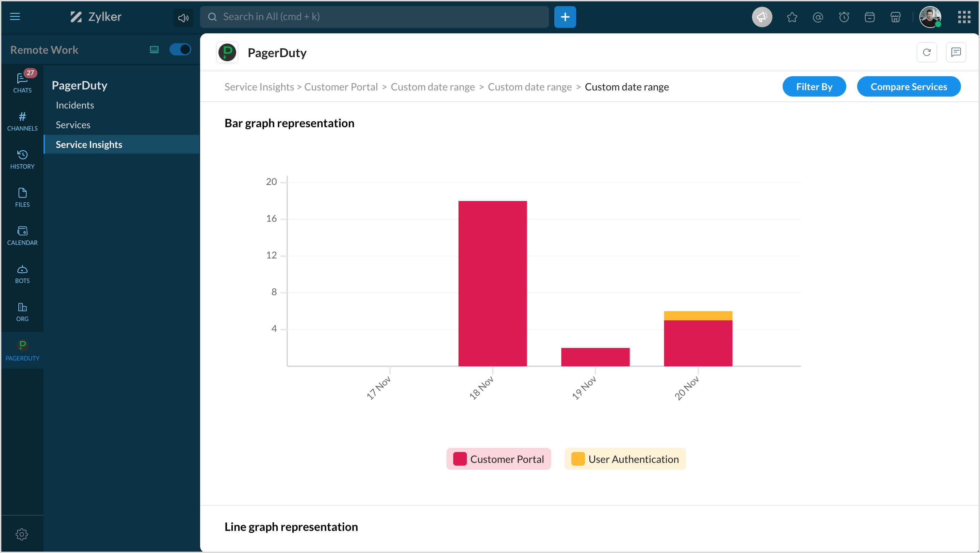Click second Custom date range breadcrumb
The height and width of the screenshot is (553, 980).
click(529, 87)
